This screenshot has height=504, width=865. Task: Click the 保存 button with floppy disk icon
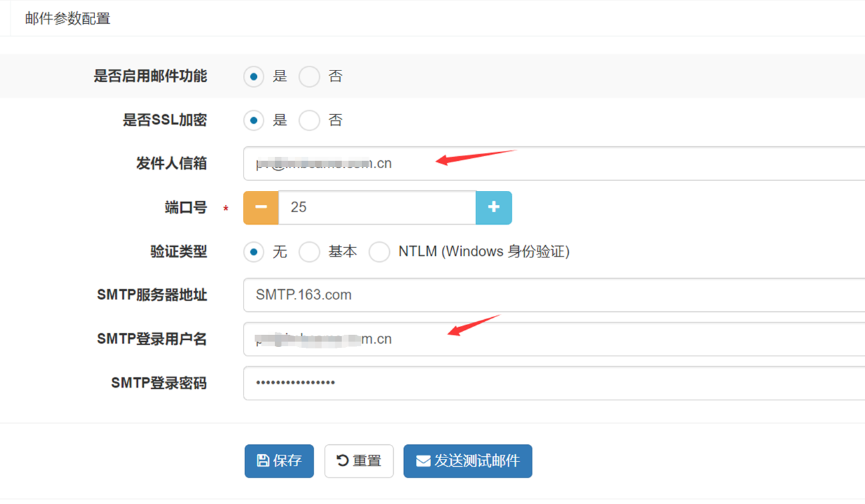279,461
